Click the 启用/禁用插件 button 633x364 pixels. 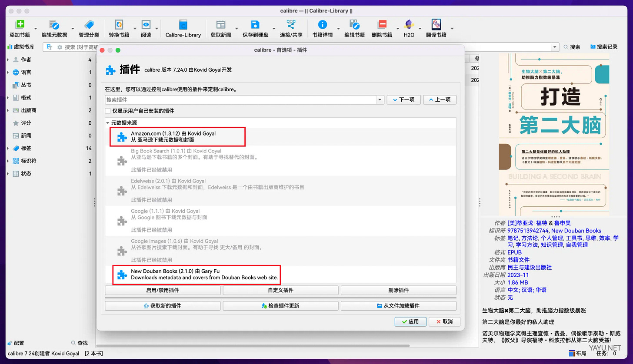[163, 290]
